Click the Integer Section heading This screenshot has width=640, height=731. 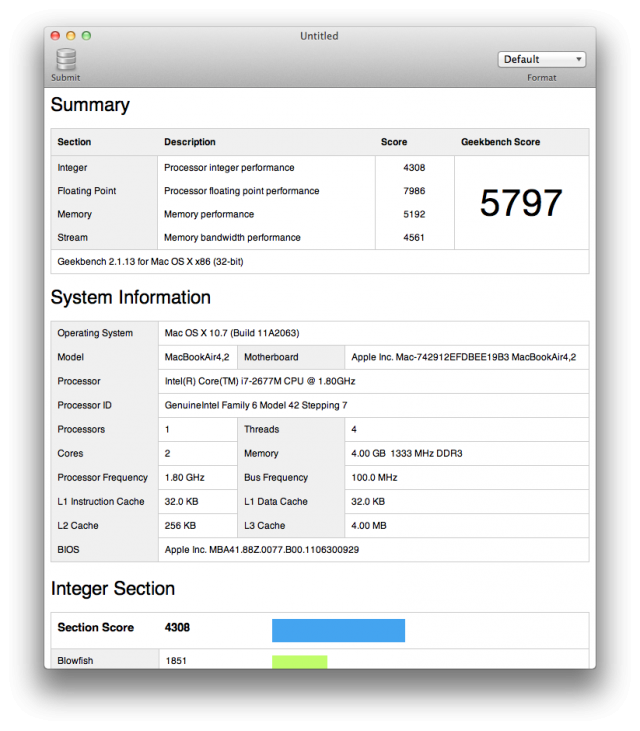(x=113, y=588)
